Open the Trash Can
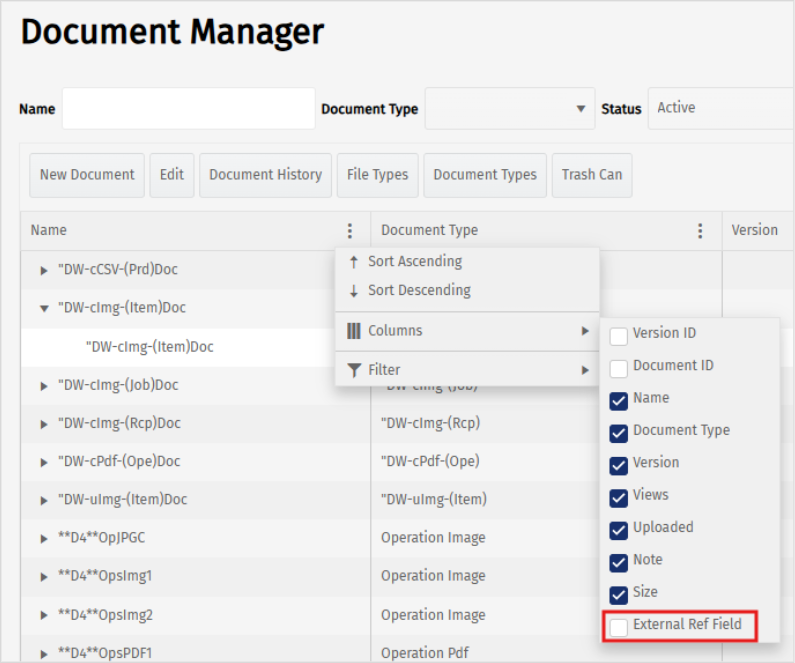Screen dimensions: 795x663 pos(592,175)
